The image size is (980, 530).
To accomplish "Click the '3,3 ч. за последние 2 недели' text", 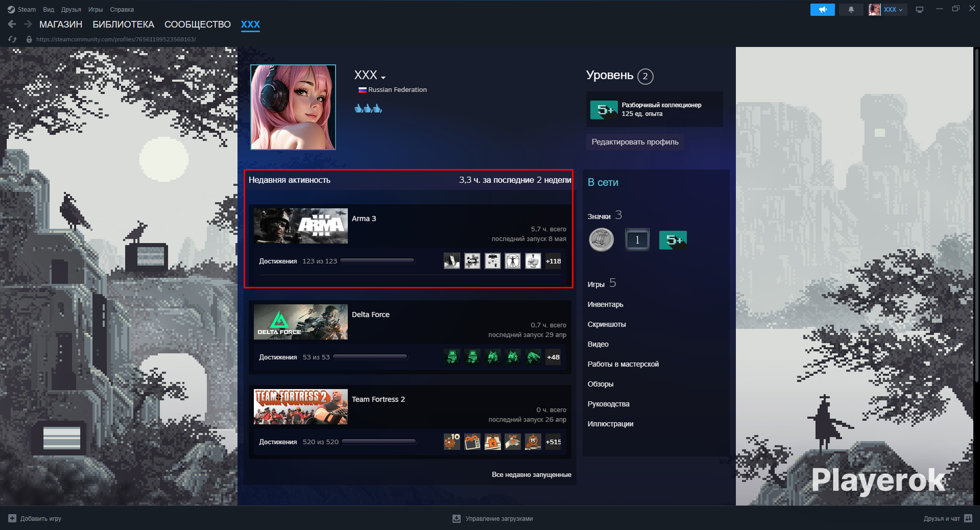I will click(x=515, y=180).
